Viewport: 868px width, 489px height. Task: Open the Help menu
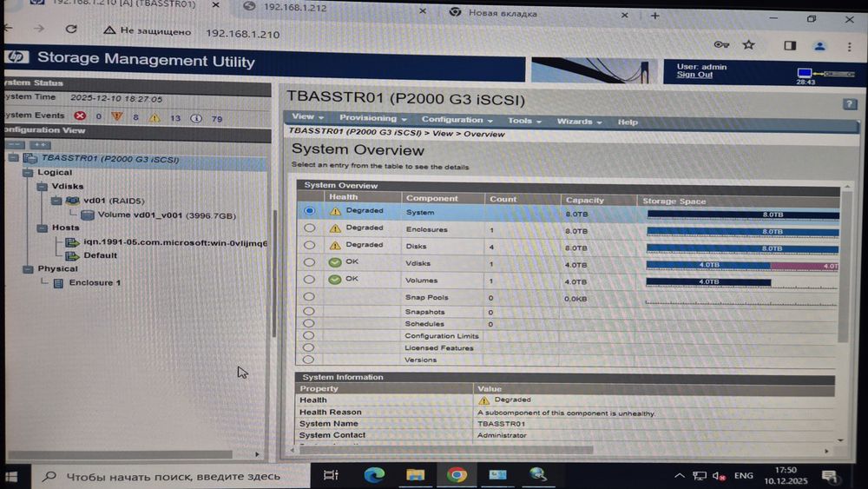(628, 122)
